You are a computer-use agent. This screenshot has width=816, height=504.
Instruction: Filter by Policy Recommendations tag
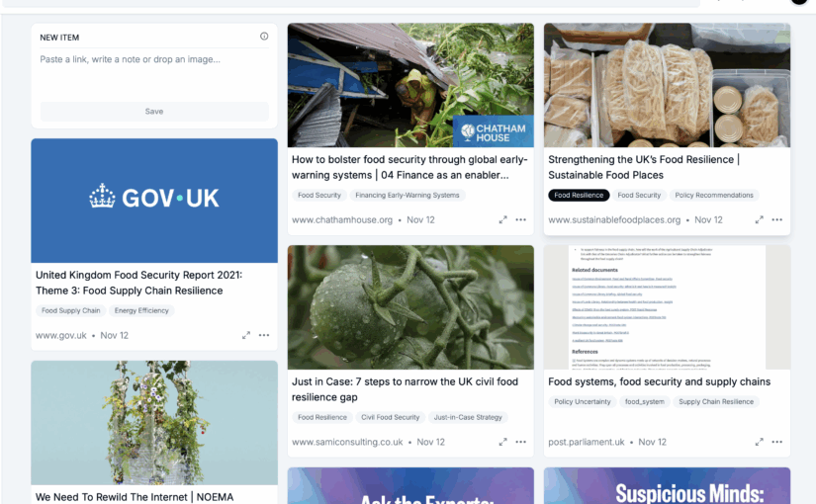click(x=714, y=195)
